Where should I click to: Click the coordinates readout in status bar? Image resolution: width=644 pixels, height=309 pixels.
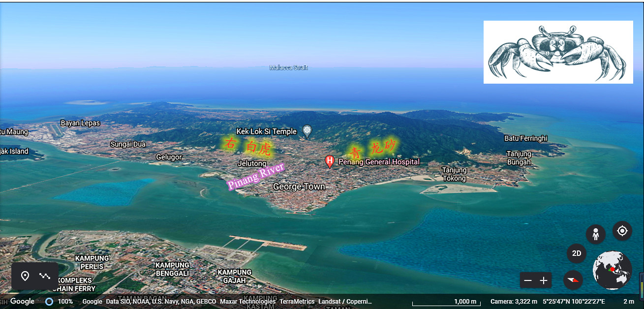(x=574, y=302)
